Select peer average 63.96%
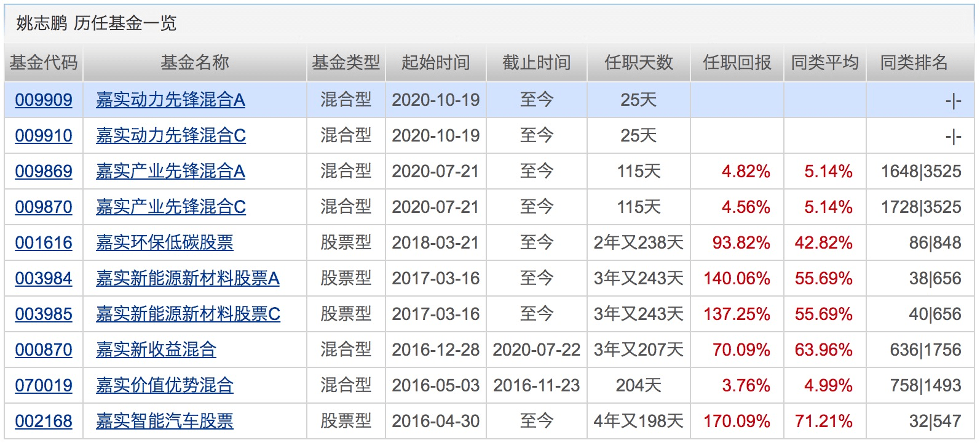 824,350
